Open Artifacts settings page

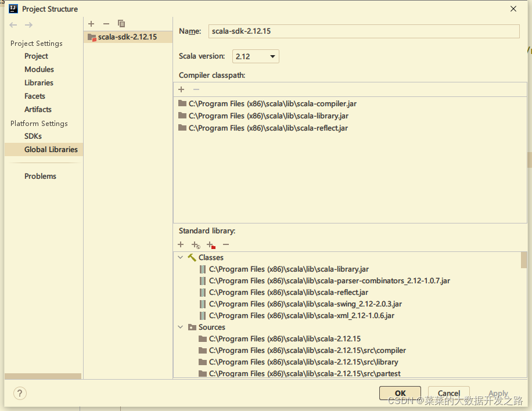(38, 109)
